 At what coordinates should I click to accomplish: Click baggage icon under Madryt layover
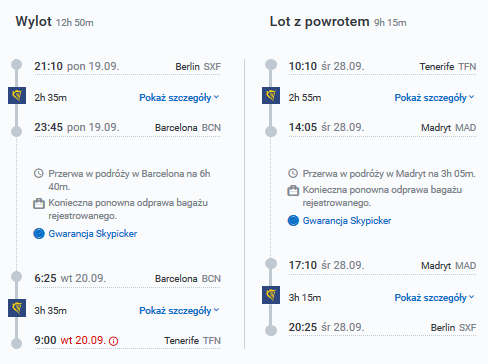pyautogui.click(x=293, y=191)
